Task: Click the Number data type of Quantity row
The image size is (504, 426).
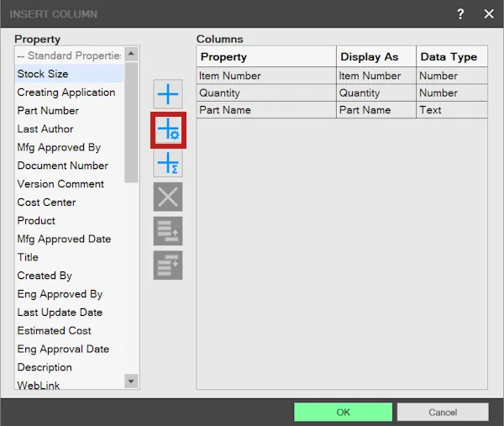Action: 452,93
